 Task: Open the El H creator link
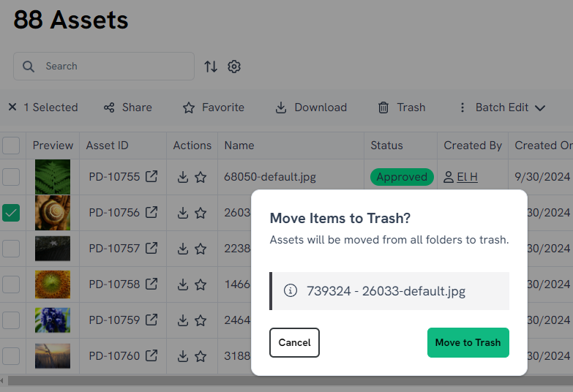pyautogui.click(x=467, y=177)
